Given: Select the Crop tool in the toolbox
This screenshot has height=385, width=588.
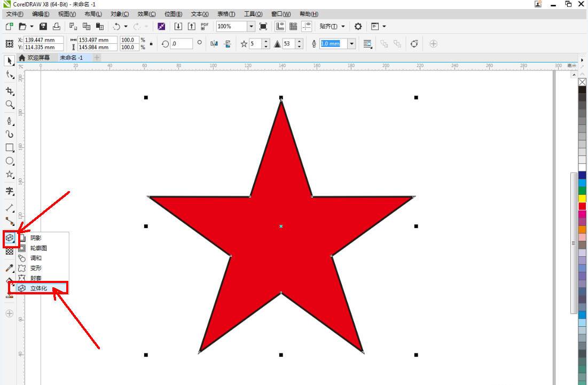Looking at the screenshot, I should 9,91.
